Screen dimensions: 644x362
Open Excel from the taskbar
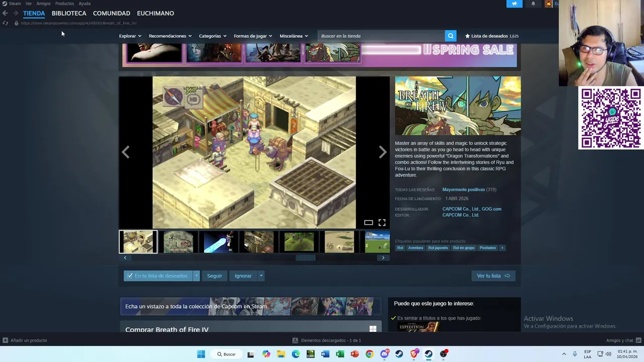(340, 354)
